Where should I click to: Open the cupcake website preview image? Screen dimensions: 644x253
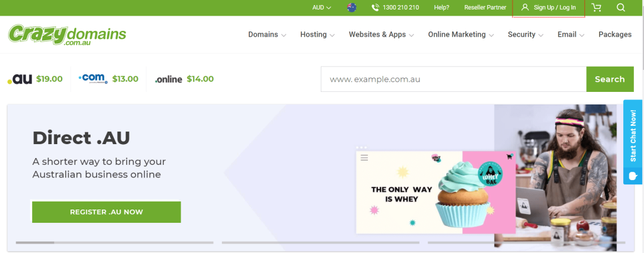(x=436, y=192)
